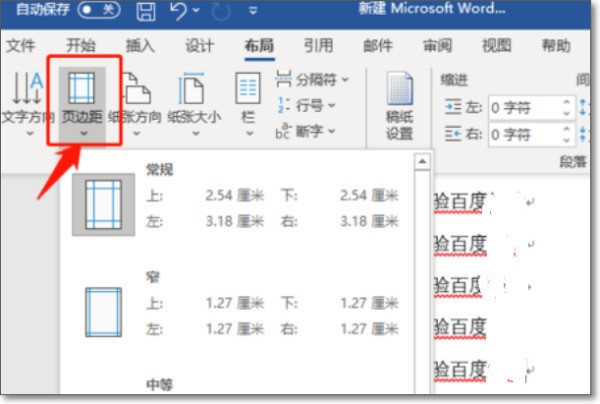Toggle the AutoSave switch
Screen dimensions: 600x404
pyautogui.click(x=99, y=10)
